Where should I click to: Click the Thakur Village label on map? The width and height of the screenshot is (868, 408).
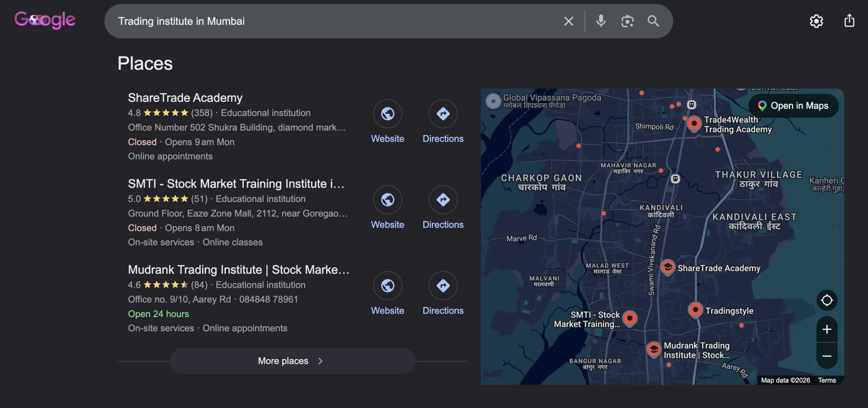759,179
